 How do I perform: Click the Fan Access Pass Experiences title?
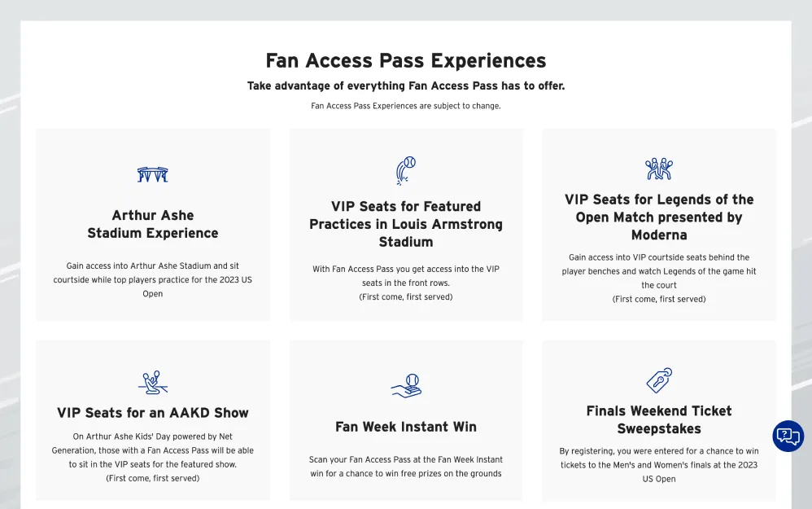[x=406, y=60]
